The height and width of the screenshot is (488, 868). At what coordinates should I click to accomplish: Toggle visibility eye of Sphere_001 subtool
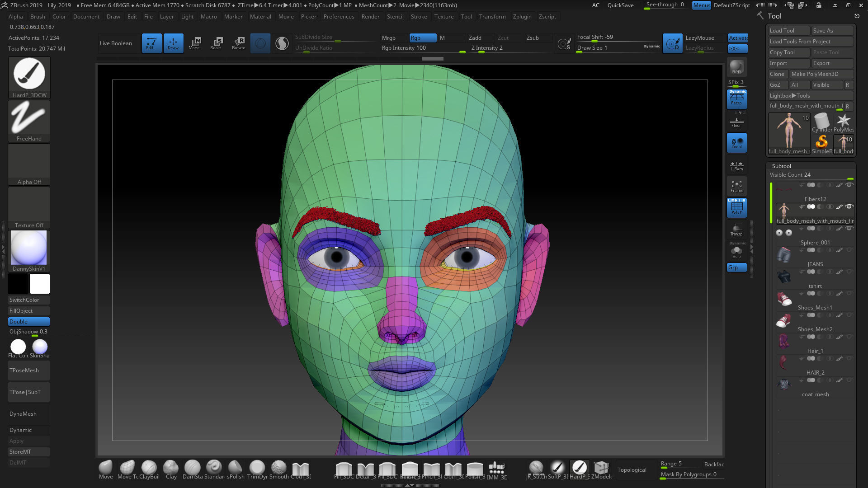(849, 229)
